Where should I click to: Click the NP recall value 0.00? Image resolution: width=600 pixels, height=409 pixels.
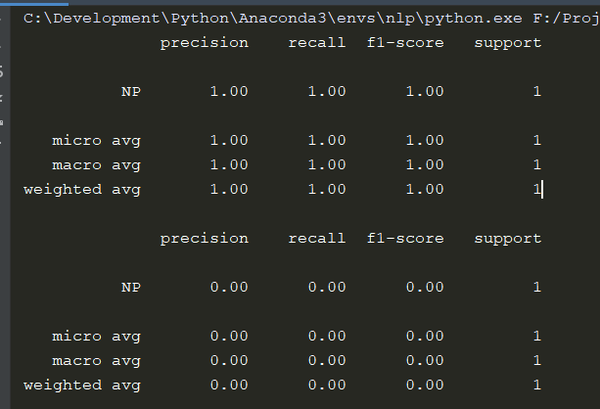point(326,287)
